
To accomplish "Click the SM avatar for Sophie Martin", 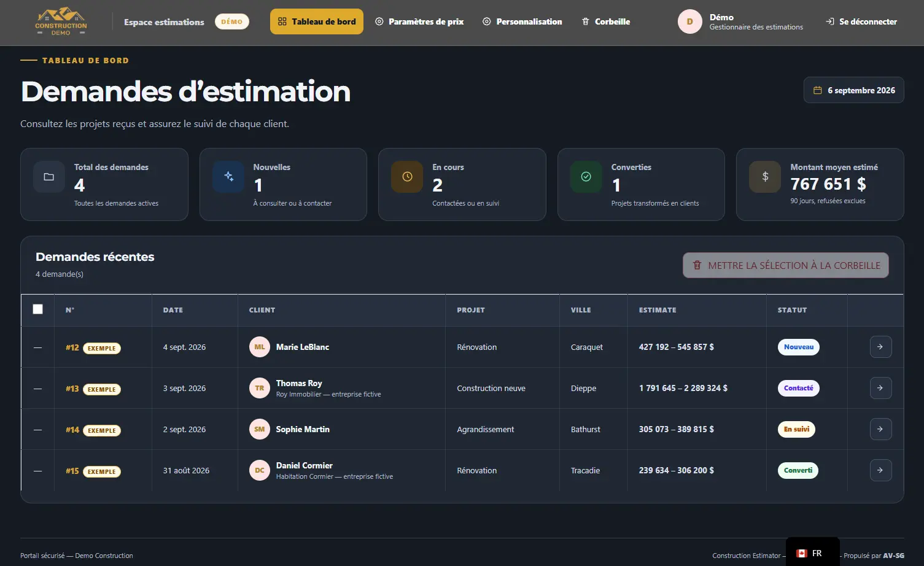I will point(260,429).
